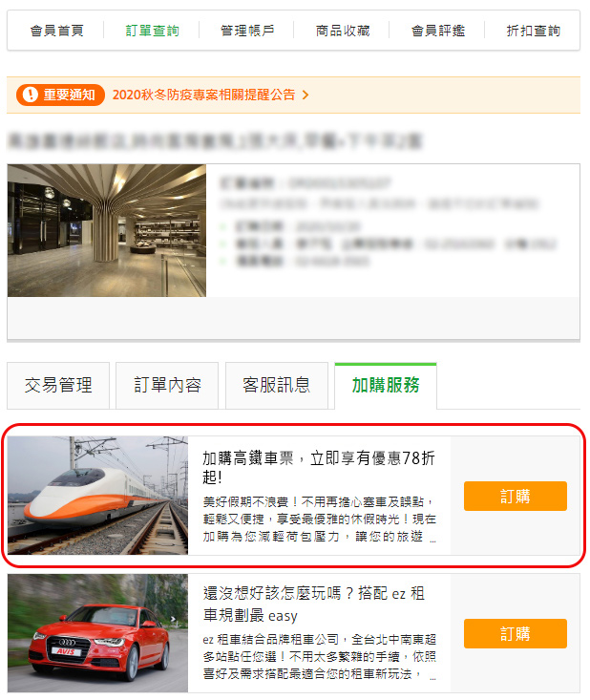Viewport: 590px width, 700px height.
Task: Open the 客服訊息 tab
Action: coord(277,385)
